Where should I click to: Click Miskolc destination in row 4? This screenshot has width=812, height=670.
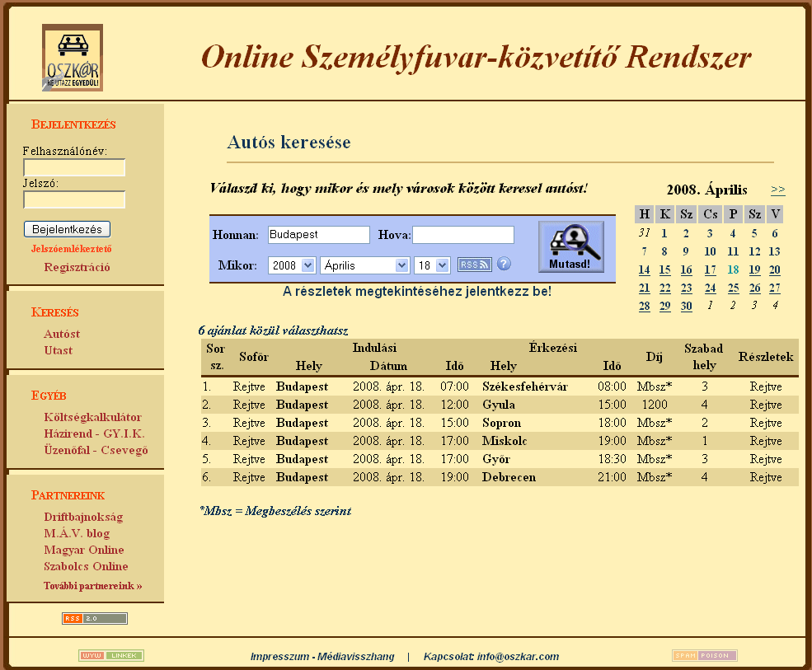tap(505, 441)
